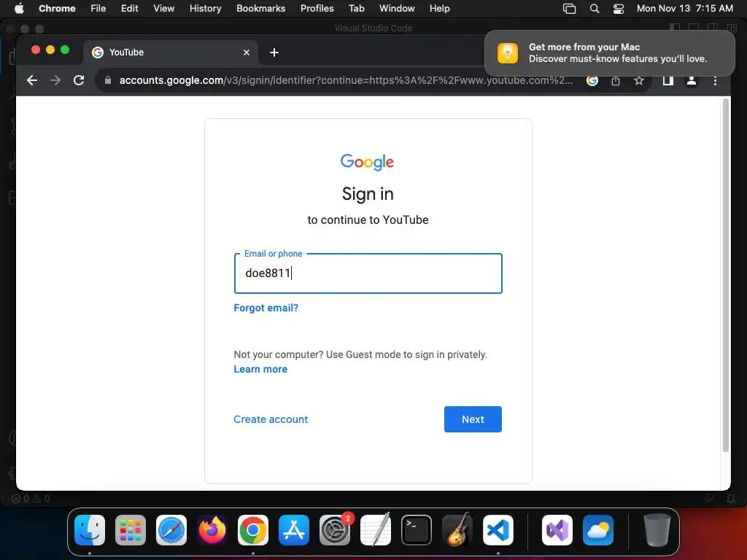
Task: Open the cloud weather app in dock
Action: [598, 530]
